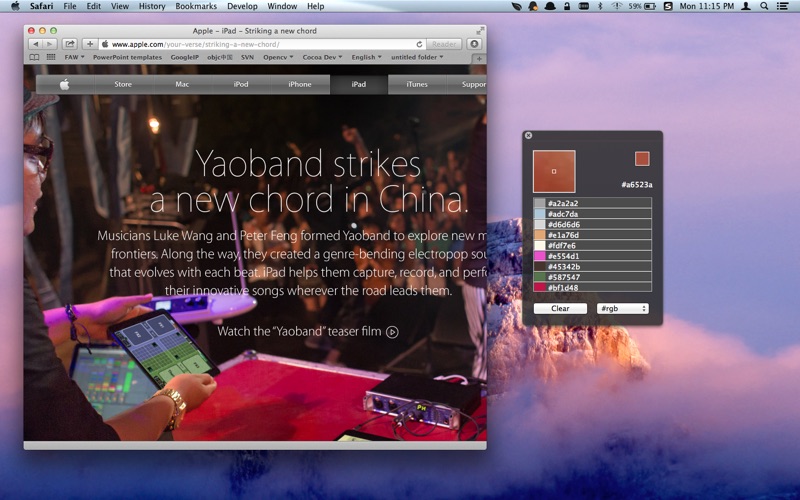Close the color picker panel with its X
The image size is (800, 500).
pyautogui.click(x=529, y=135)
